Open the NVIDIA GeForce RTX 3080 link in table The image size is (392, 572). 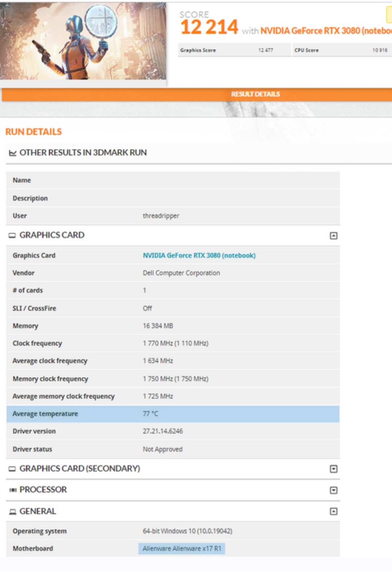199,256
